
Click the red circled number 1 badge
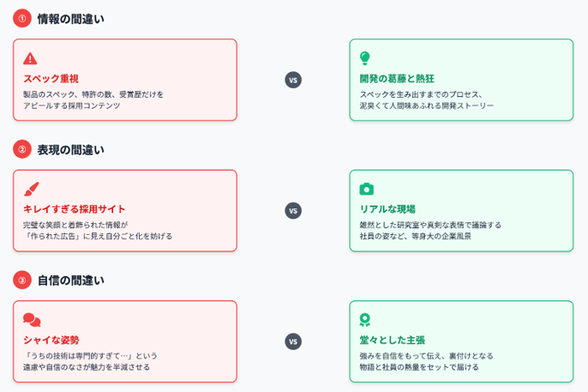point(22,18)
